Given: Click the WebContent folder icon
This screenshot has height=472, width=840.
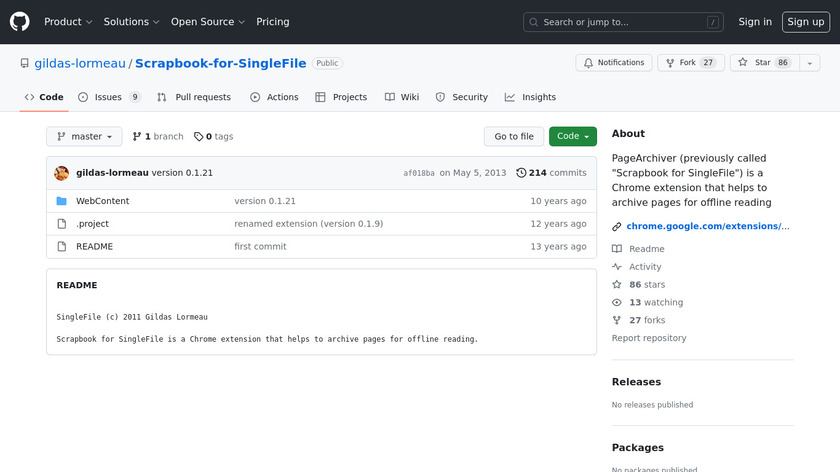Looking at the screenshot, I should pyautogui.click(x=62, y=201).
